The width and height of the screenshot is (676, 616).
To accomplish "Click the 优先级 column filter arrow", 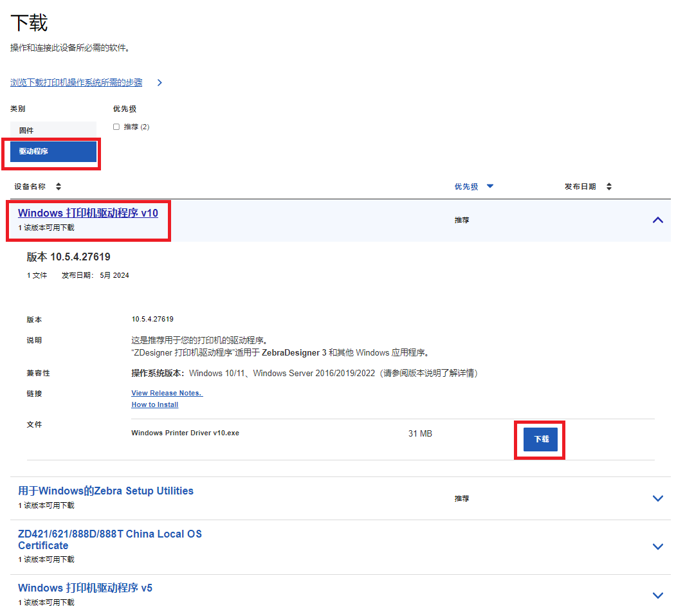I will pyautogui.click(x=489, y=186).
